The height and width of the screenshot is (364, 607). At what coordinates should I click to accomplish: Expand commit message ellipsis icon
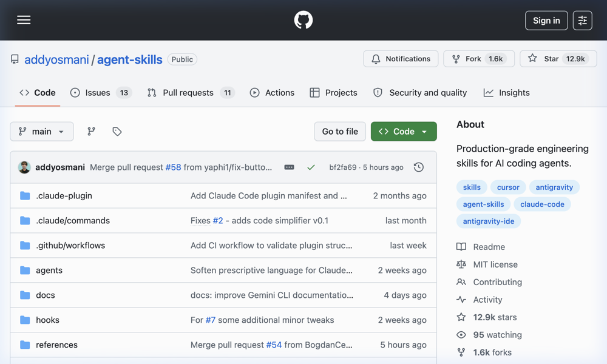(x=289, y=167)
